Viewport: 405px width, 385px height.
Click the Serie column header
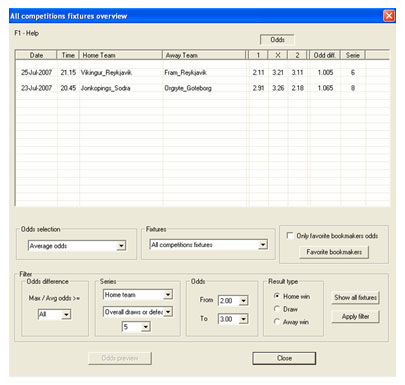[x=352, y=55]
